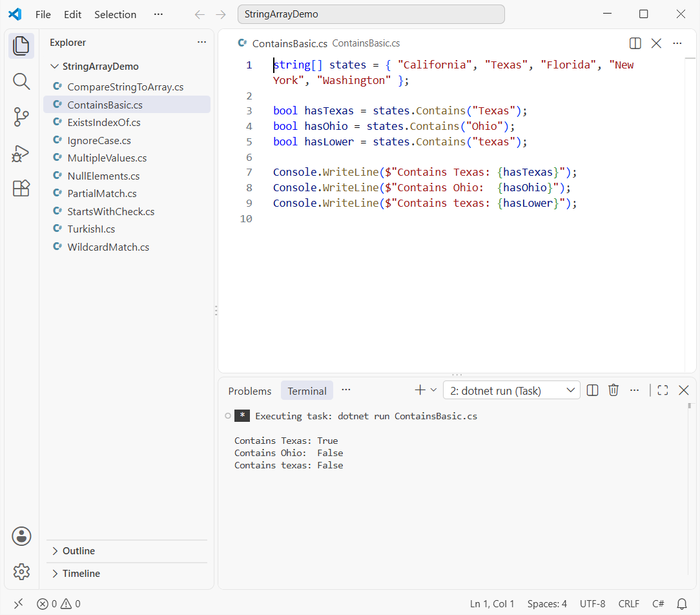Open ContainsBasic.cs in the explorer

click(127, 105)
